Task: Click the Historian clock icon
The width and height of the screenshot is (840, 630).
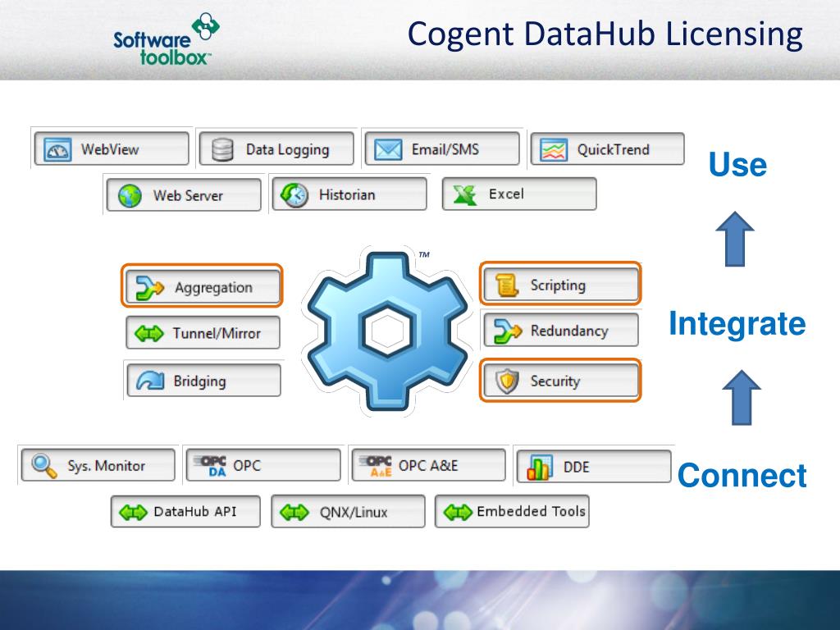Action: [x=294, y=195]
